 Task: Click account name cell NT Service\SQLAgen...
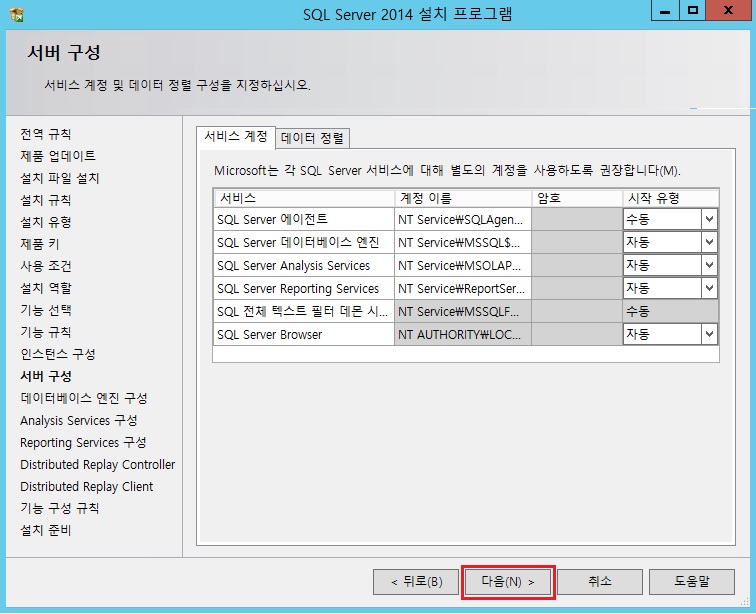click(x=463, y=219)
